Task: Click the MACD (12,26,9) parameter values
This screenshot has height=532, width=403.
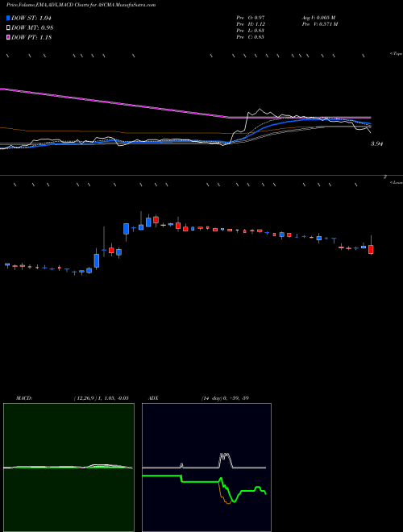Action: point(101,398)
